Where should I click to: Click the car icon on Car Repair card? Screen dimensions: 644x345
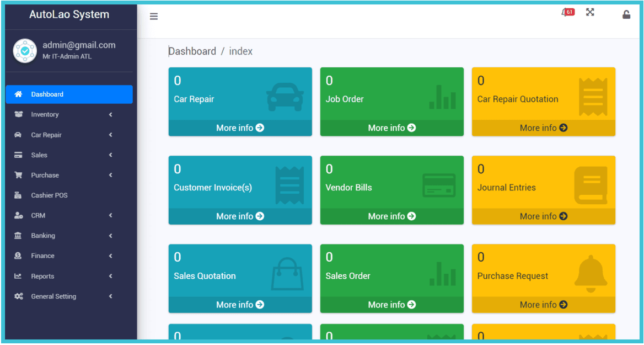click(285, 97)
